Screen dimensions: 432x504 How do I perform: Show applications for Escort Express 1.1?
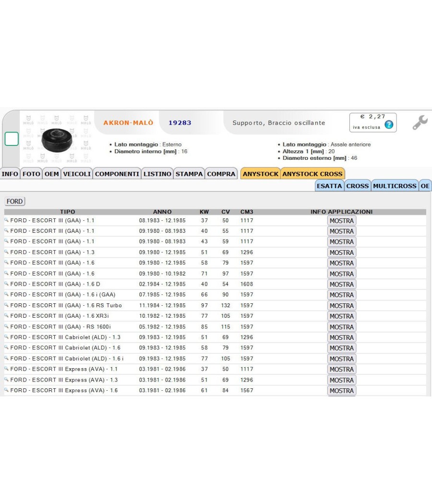[x=342, y=369]
